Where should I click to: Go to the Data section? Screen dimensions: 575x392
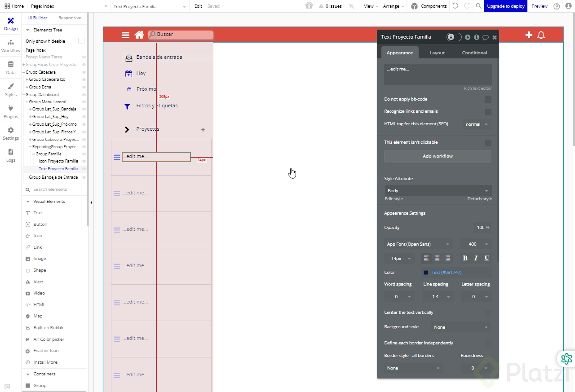(11, 68)
